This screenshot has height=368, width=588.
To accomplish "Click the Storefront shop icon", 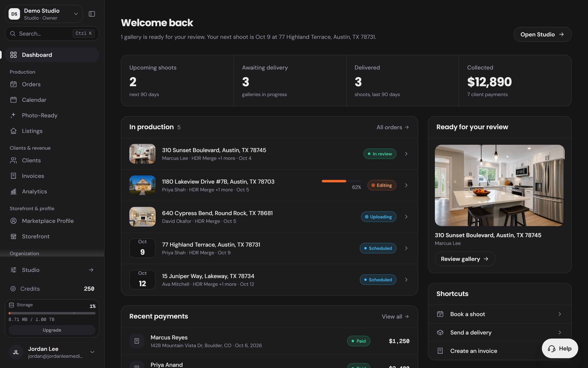I will click(13, 237).
